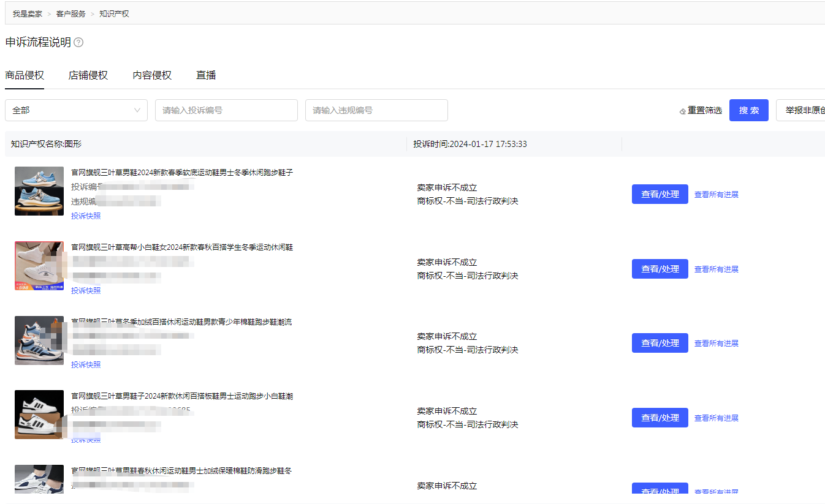Click 投诉时间:2024-01-17 17:53:33 header text

coord(470,144)
